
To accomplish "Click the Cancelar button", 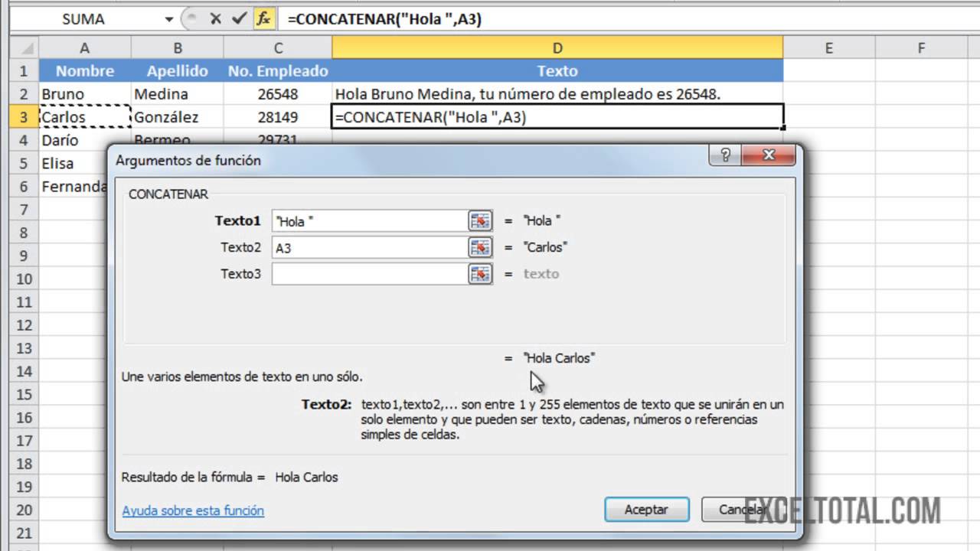I will click(x=743, y=510).
